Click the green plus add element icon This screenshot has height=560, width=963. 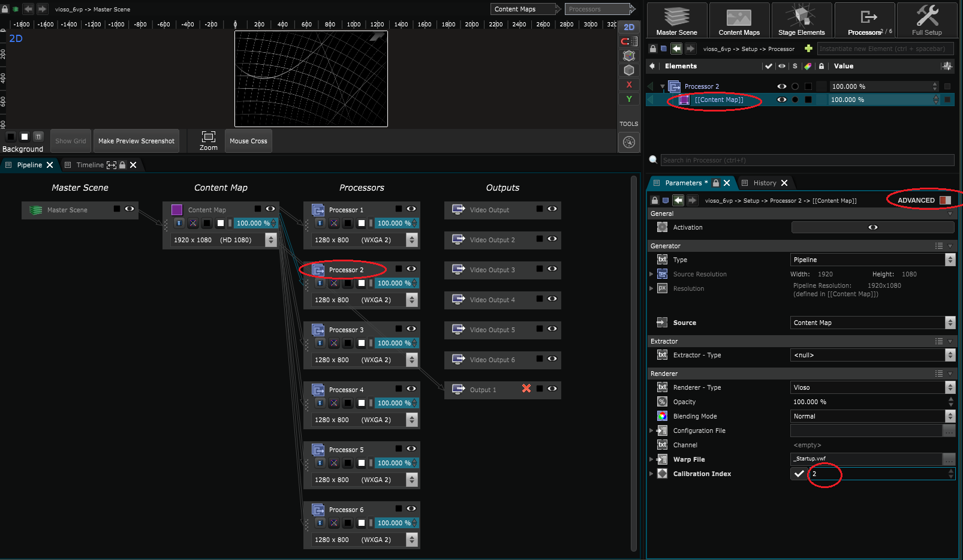(808, 49)
